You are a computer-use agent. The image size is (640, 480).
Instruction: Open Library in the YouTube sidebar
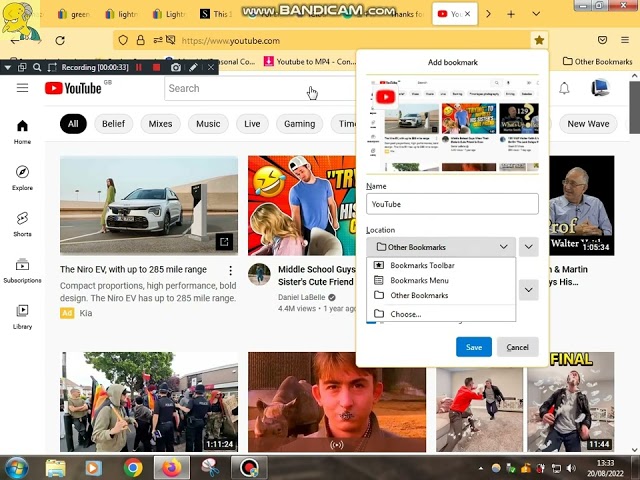(x=22, y=317)
